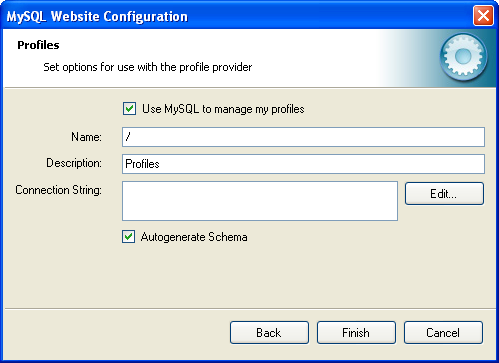Click the 'Connection String:' label
This screenshot has height=363, width=499.
click(59, 190)
